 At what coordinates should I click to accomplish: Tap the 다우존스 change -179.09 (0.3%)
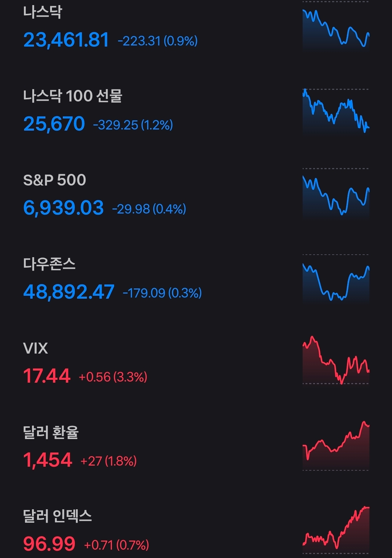[162, 293]
